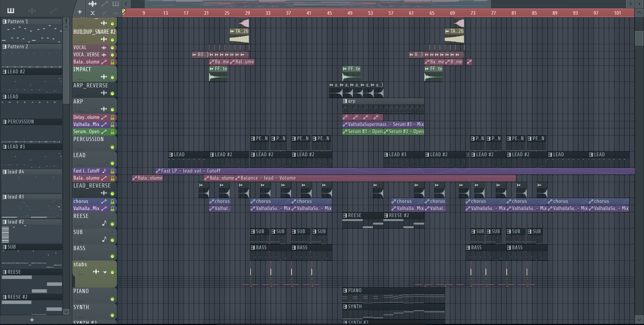The image size is (644, 325).
Task: Mute the LEAD track
Action: pyautogui.click(x=112, y=163)
